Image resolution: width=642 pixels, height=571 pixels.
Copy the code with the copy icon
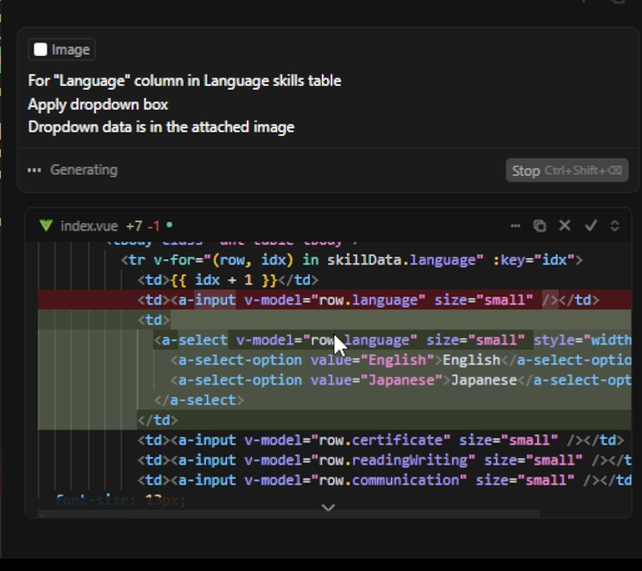point(540,226)
